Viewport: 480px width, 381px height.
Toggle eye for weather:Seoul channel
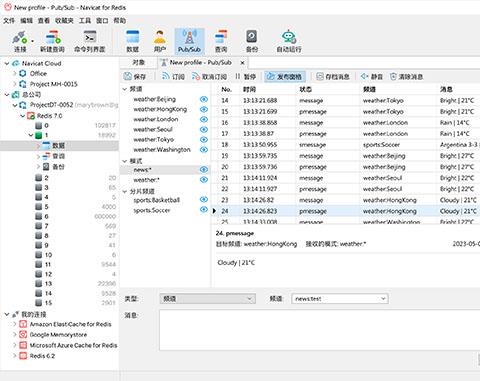204,129
